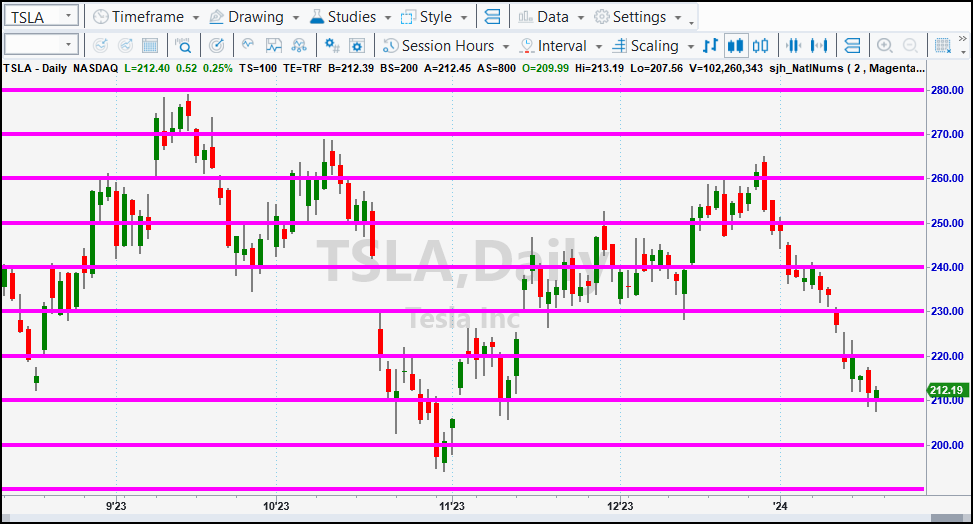973x524 pixels.
Task: Click the decrease bar spacing icon
Action: tap(794, 45)
